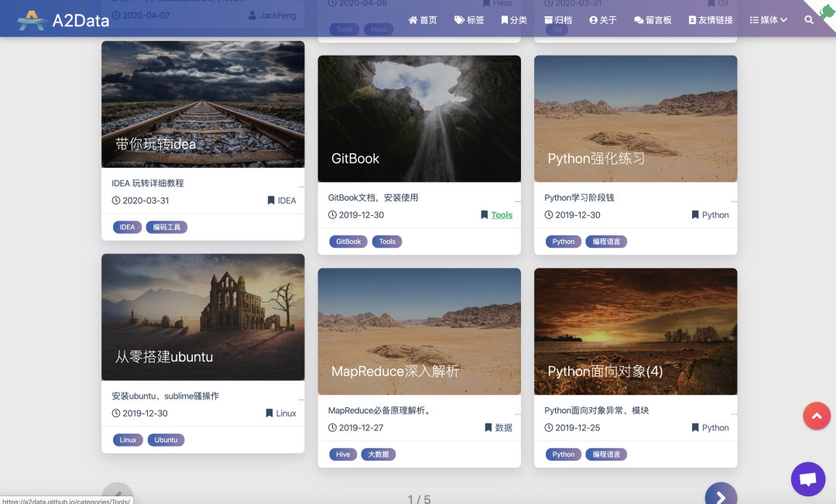Viewport: 836px width, 504px height.
Task: Click the red back-to-top arrow button
Action: (x=817, y=416)
